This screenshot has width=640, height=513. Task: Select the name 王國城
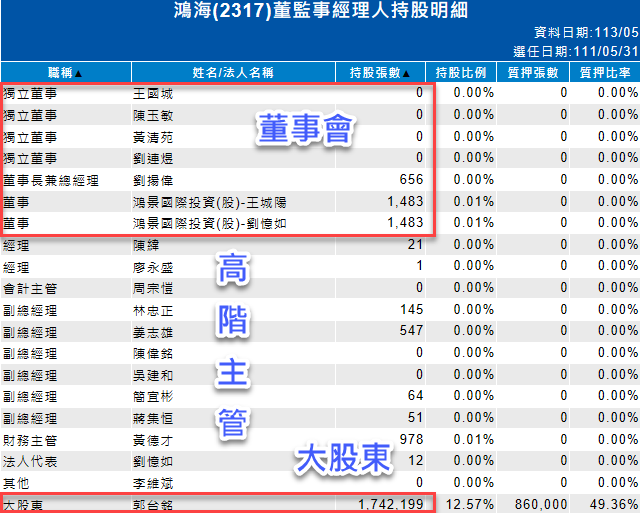pos(153,94)
